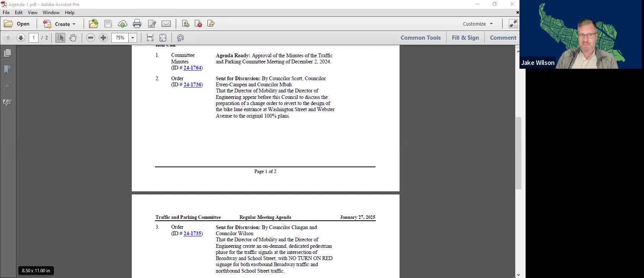Click 'Sent for Discussion:' in item 2
Image resolution: width=644 pixels, height=278 pixels.
click(x=238, y=79)
